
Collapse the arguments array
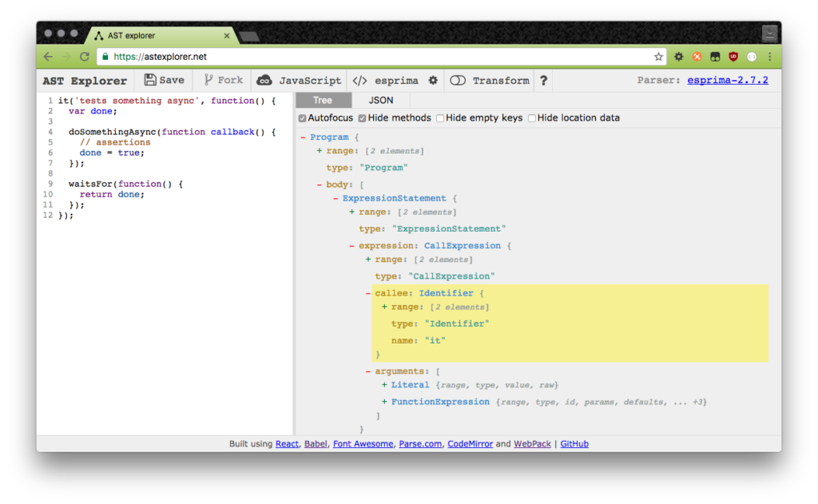[367, 371]
